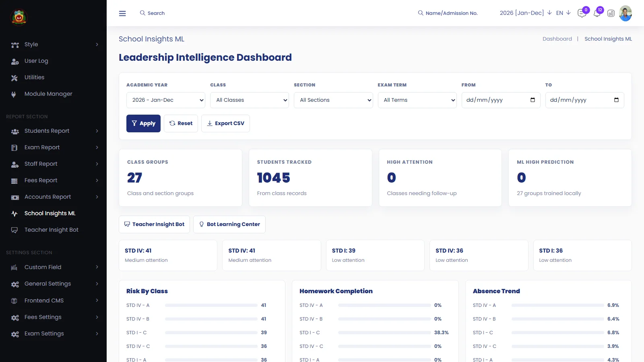
Task: Open the Teacher Insight Bot button
Action: tap(154, 224)
